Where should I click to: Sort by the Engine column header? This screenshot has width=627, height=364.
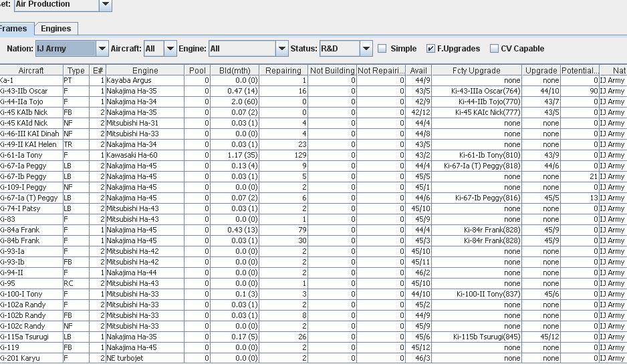pos(145,70)
